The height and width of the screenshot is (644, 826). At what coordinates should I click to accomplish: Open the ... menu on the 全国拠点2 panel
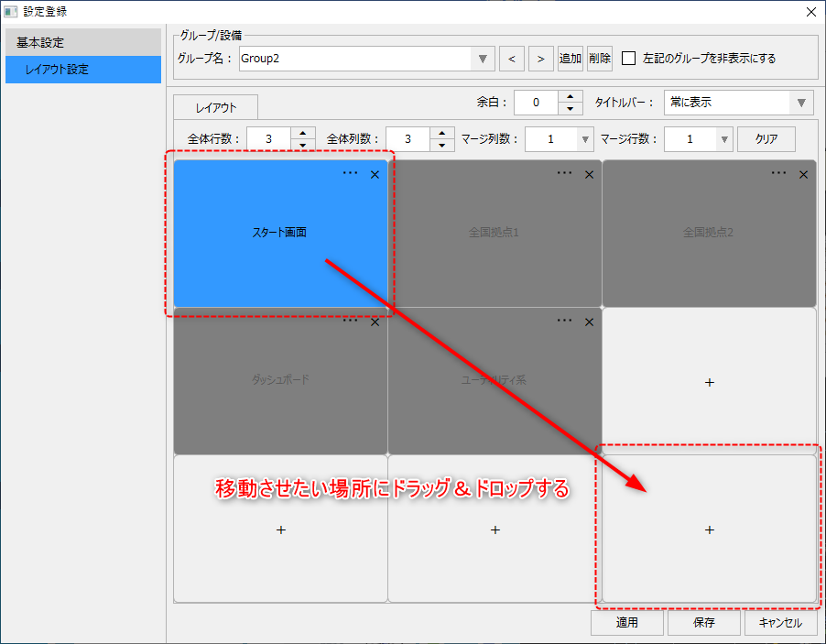pyautogui.click(x=778, y=173)
